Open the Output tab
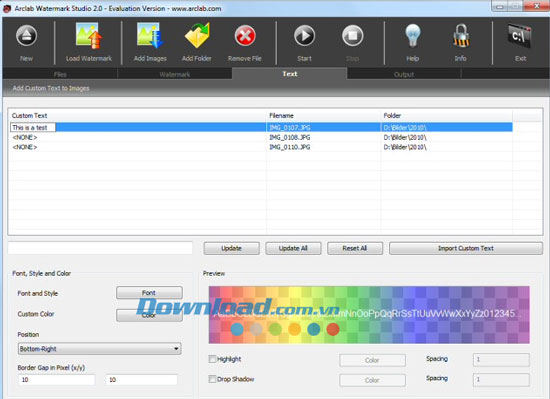The height and width of the screenshot is (399, 550). (404, 74)
